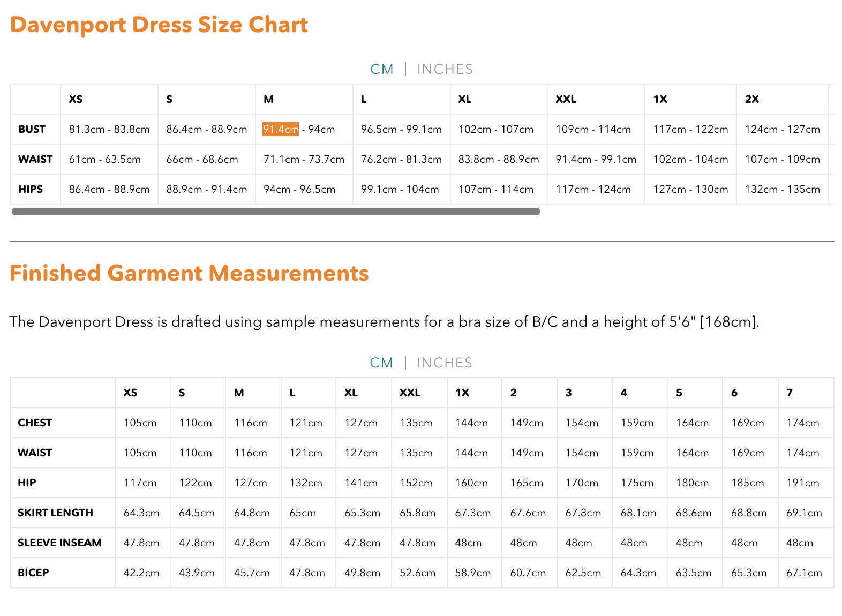
Task: Click size 5 bicep value 63.5cm
Action: [694, 573]
